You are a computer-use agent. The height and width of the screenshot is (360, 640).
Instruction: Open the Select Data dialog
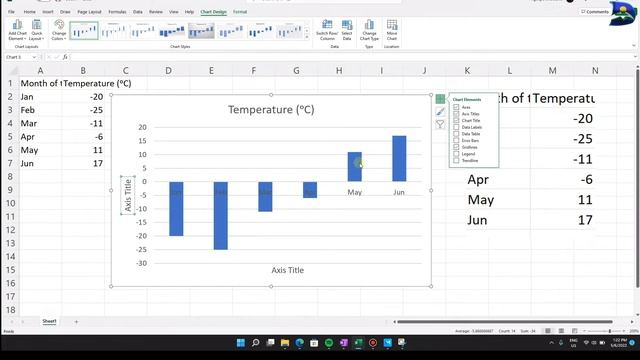[347, 30]
